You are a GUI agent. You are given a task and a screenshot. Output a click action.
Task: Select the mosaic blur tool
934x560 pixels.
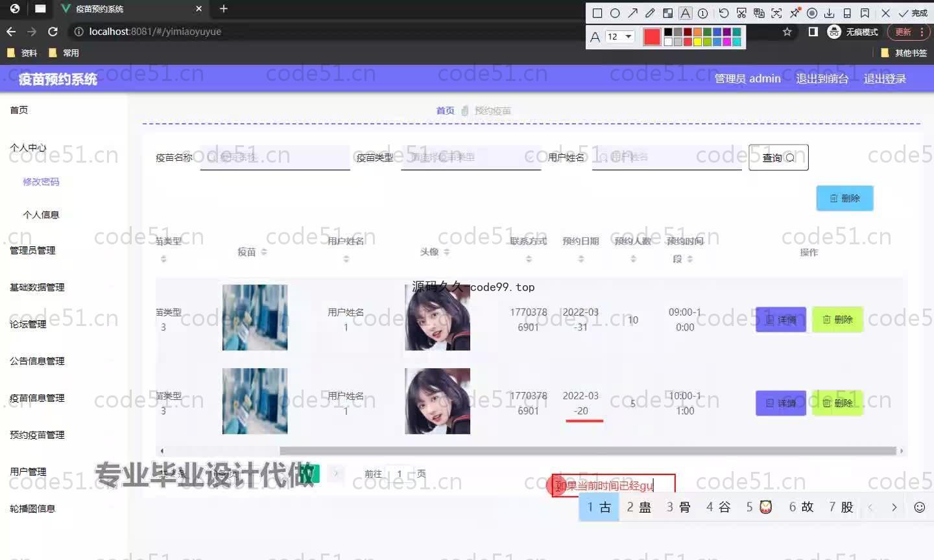click(x=667, y=13)
